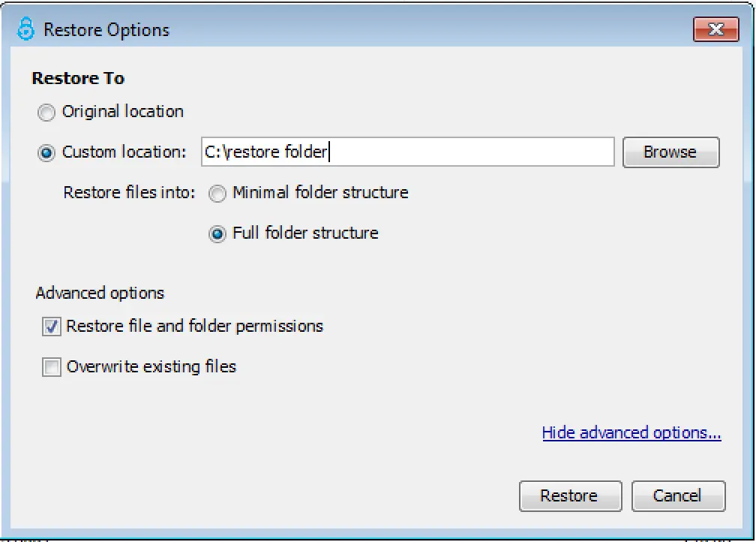Uncheck Restore file and folder permissions

(51, 327)
